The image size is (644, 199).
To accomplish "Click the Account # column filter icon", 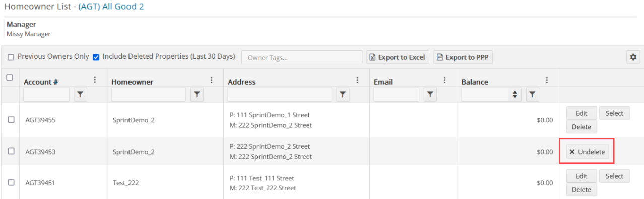I will [x=80, y=94].
